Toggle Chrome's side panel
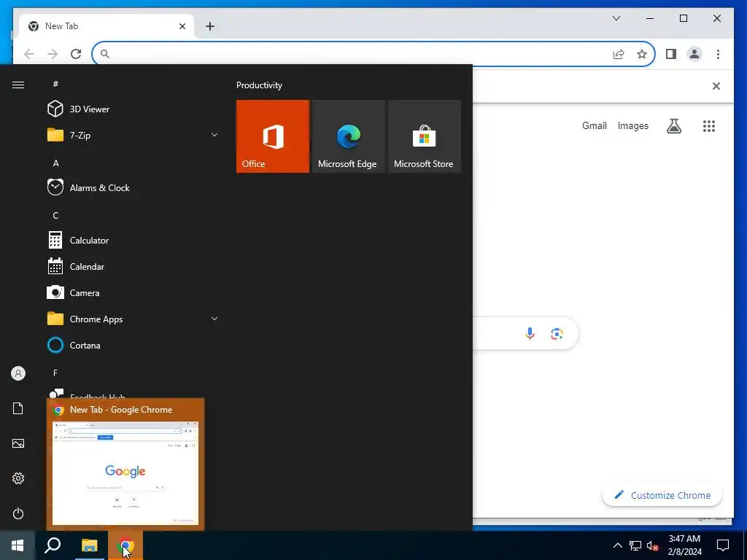This screenshot has width=747, height=560. (671, 54)
